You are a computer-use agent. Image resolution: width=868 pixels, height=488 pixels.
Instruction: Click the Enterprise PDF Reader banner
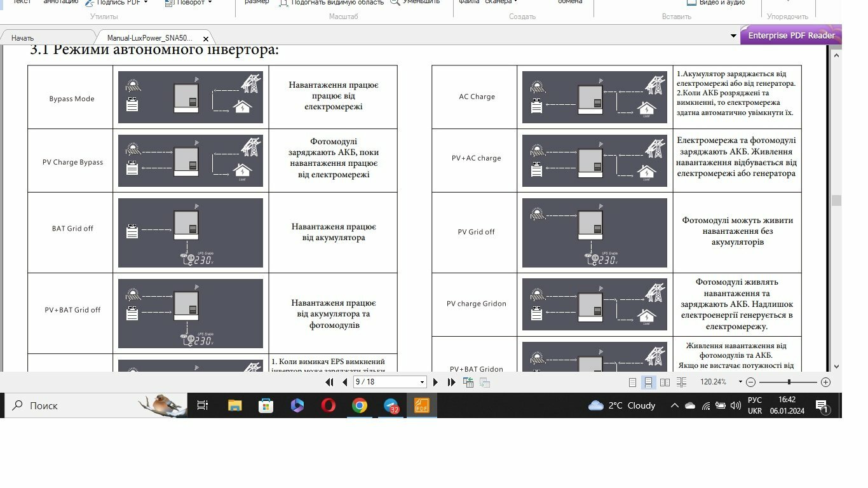(791, 36)
